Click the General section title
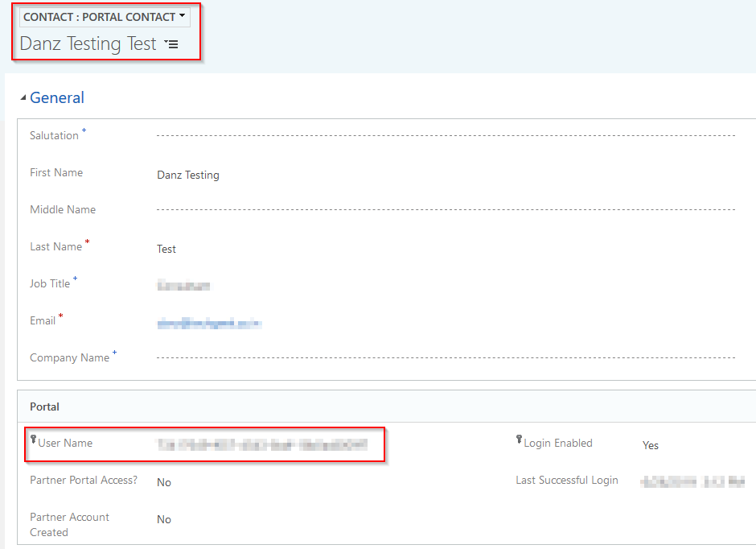756x549 pixels. click(57, 98)
